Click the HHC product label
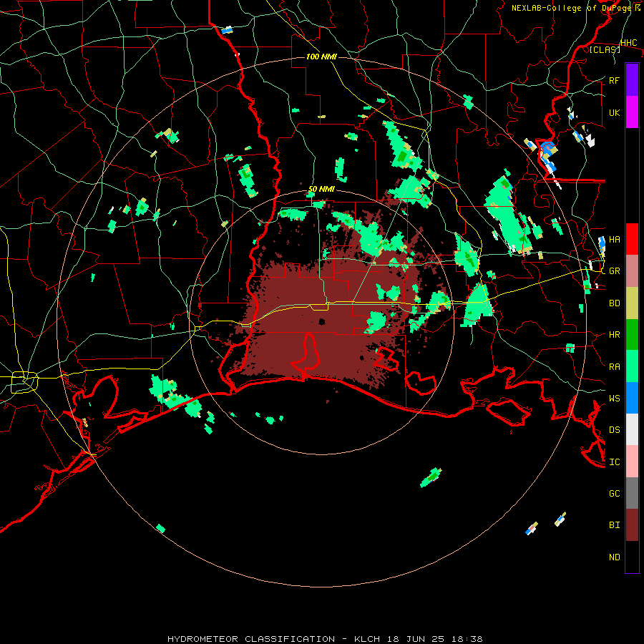 [x=628, y=43]
